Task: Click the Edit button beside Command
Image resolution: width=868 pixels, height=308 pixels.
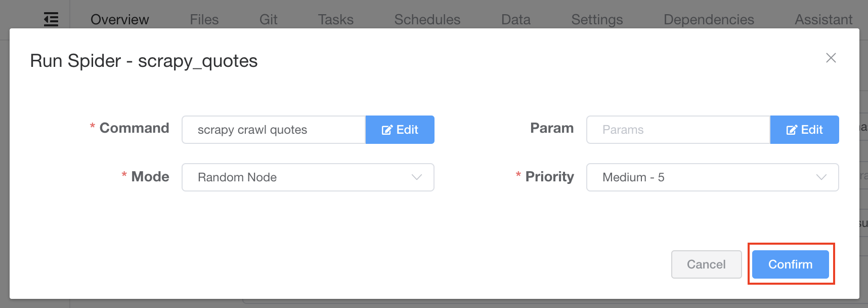Action: [400, 130]
